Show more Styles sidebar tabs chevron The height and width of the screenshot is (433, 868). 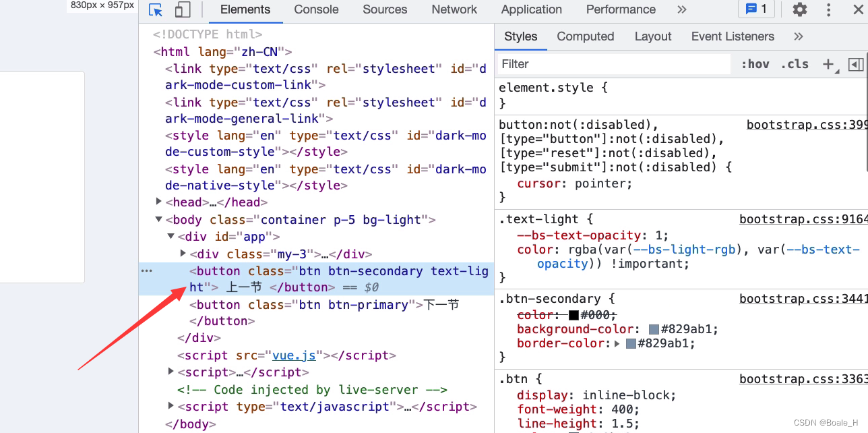tap(799, 36)
